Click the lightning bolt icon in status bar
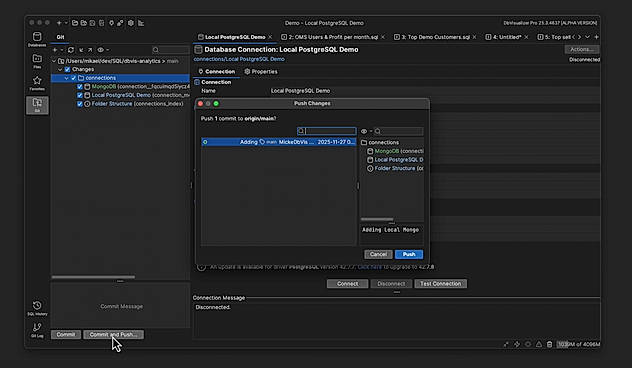Screen dimensions: 632x368 517,344
